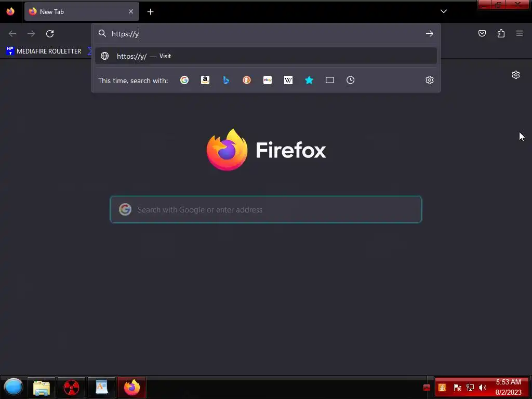Screen dimensions: 532x399
Task: Open the document editor taskbar app
Action: click(101, 387)
